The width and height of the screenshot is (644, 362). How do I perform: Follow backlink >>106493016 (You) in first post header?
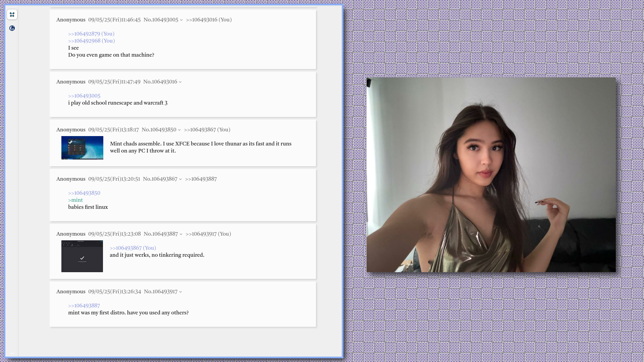(x=209, y=20)
